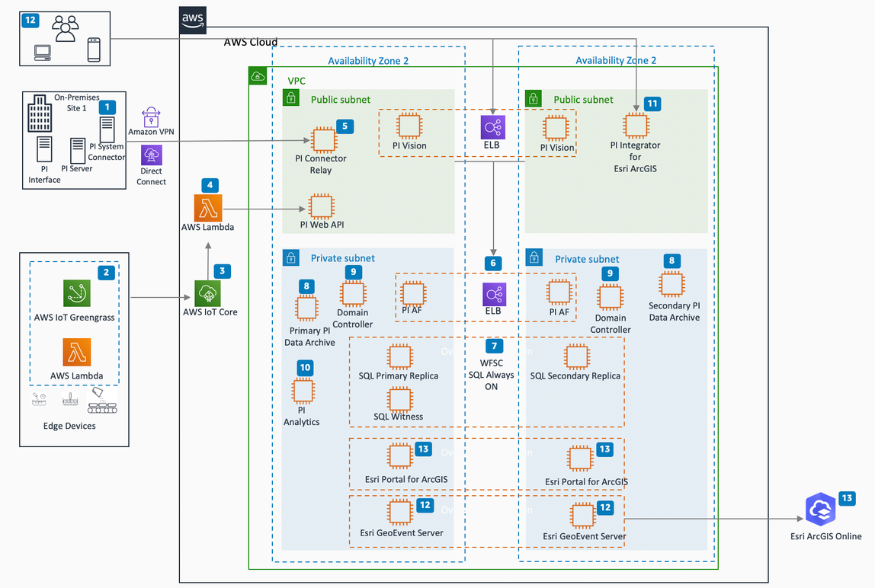The image size is (875, 588).
Task: Click the 'Edge Devices' label
Action: tap(69, 426)
